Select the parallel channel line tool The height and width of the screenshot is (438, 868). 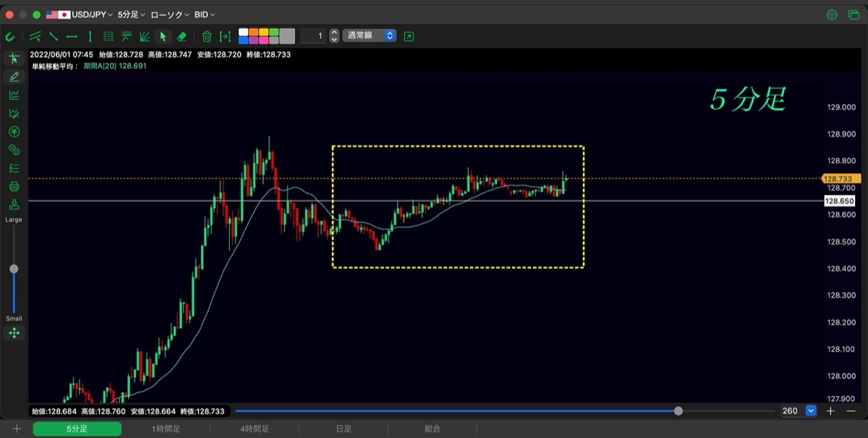[x=35, y=36]
